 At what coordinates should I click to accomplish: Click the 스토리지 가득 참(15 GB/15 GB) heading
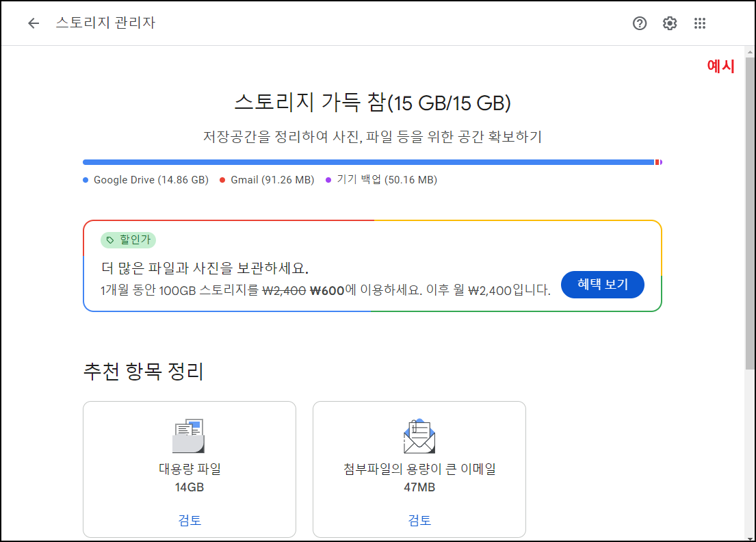click(372, 102)
